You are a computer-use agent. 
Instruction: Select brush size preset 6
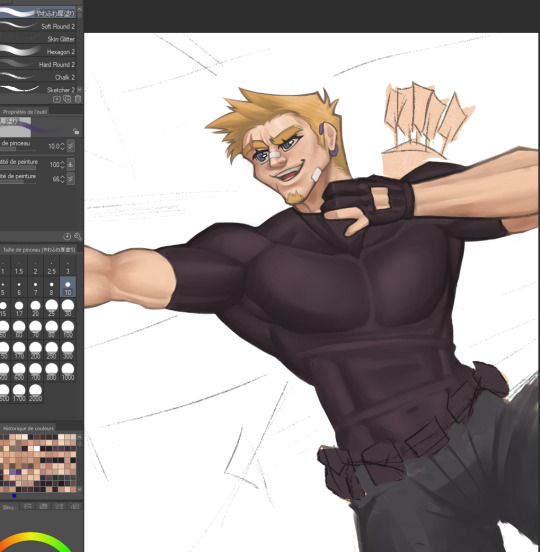[x=19, y=287]
